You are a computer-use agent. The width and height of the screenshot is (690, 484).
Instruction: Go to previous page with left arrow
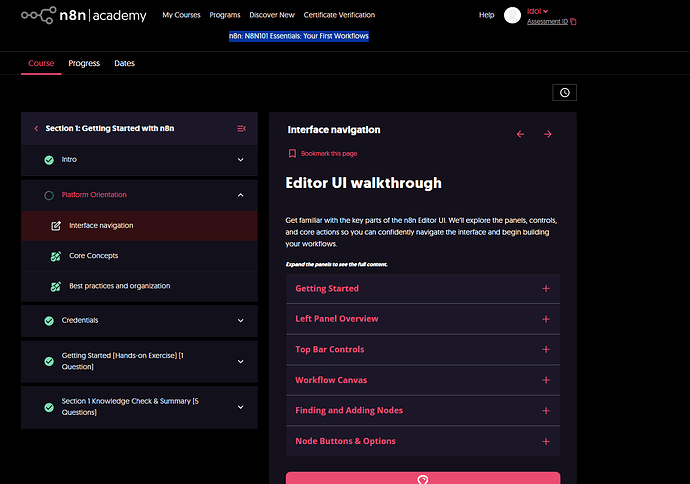520,134
